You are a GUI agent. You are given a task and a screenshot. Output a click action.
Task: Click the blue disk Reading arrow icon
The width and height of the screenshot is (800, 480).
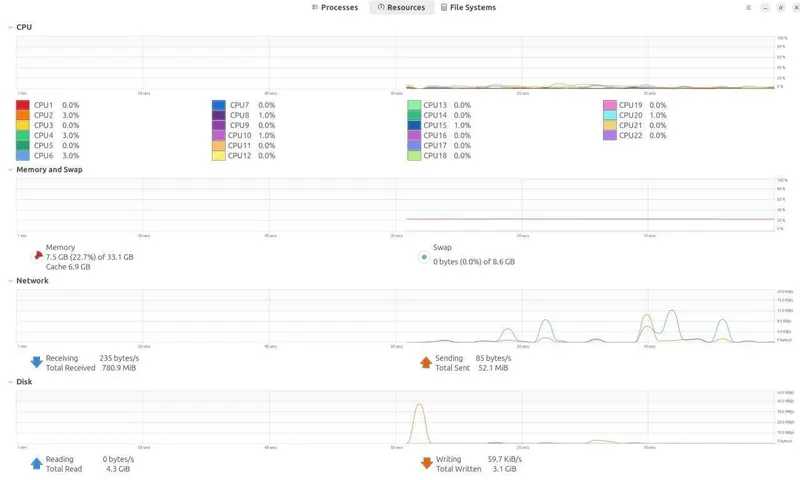click(37, 464)
